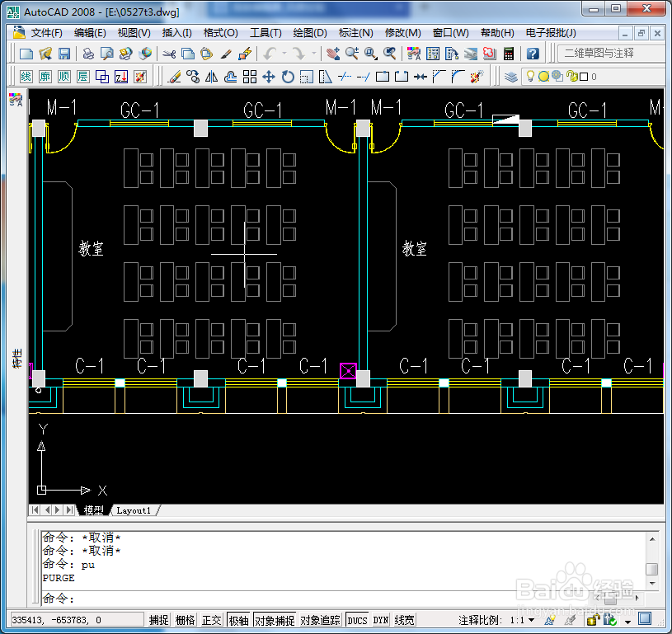
Task: Open Help with the question mark icon
Action: [533, 54]
